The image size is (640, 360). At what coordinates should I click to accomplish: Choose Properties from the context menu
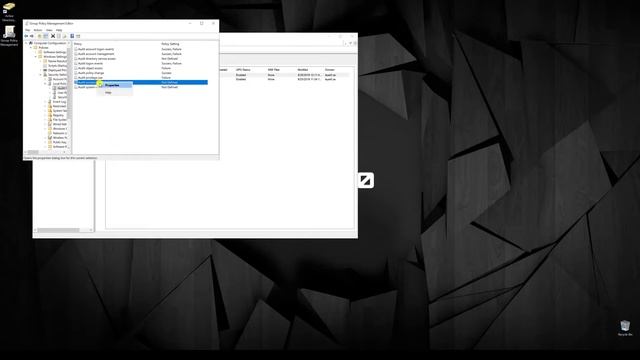(115, 85)
